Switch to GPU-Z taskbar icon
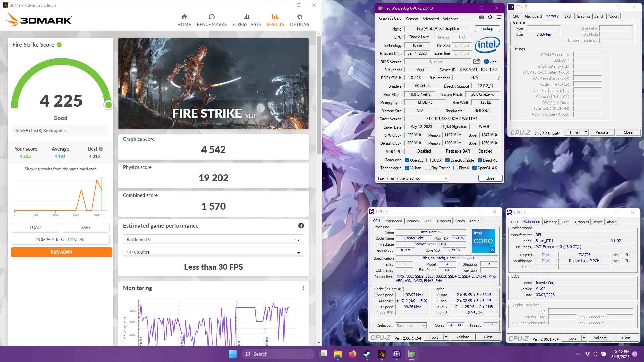 [412, 354]
